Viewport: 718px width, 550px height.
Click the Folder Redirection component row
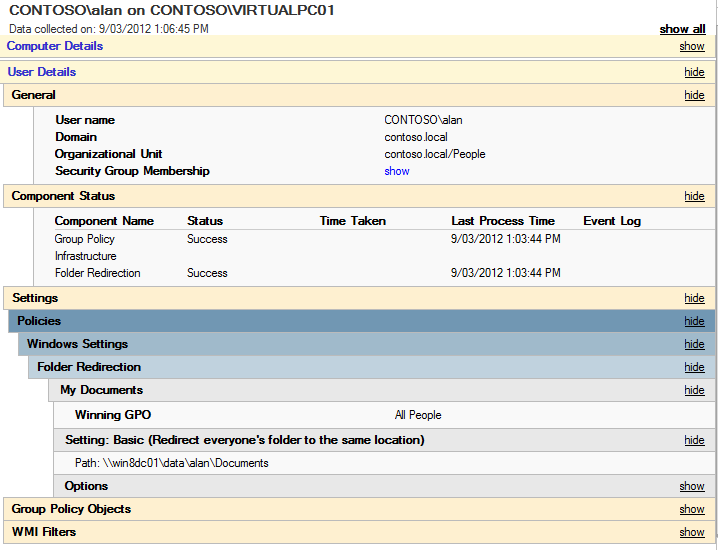(x=97, y=273)
